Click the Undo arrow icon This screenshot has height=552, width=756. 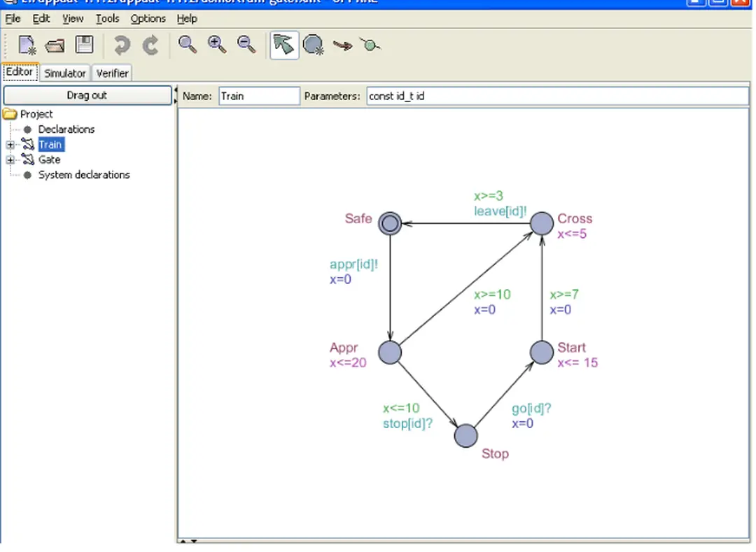tap(122, 45)
